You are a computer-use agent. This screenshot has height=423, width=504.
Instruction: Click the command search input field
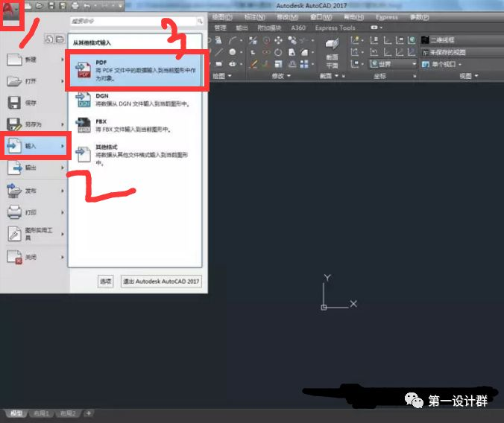pyautogui.click(x=134, y=22)
